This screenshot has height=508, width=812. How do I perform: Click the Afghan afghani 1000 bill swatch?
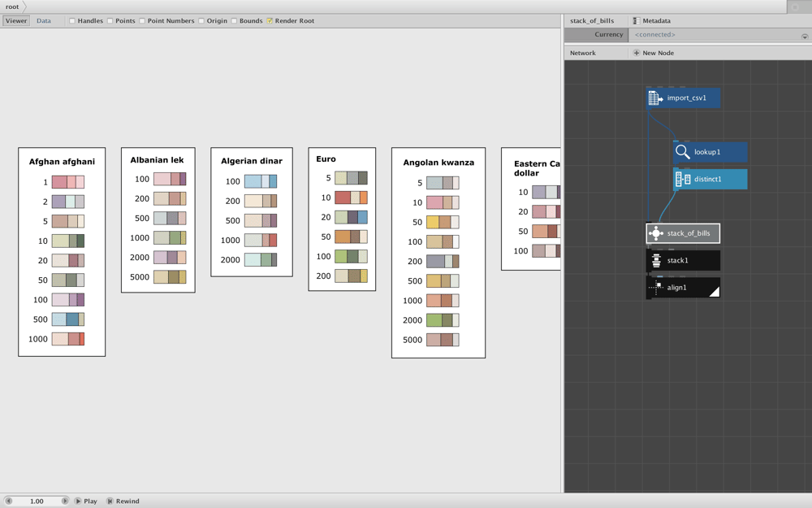[x=68, y=339]
